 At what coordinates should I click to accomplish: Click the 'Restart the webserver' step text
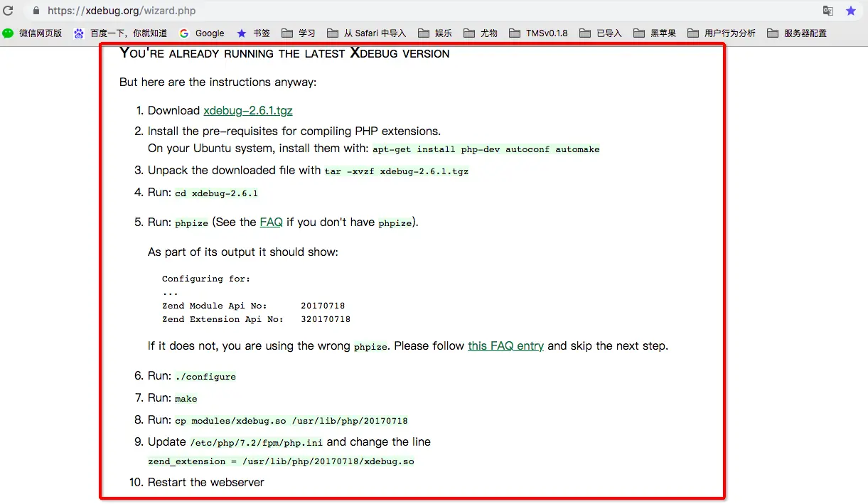(x=206, y=482)
